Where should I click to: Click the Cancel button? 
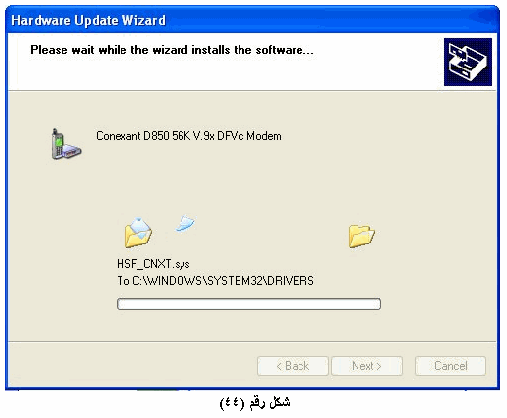tap(450, 366)
